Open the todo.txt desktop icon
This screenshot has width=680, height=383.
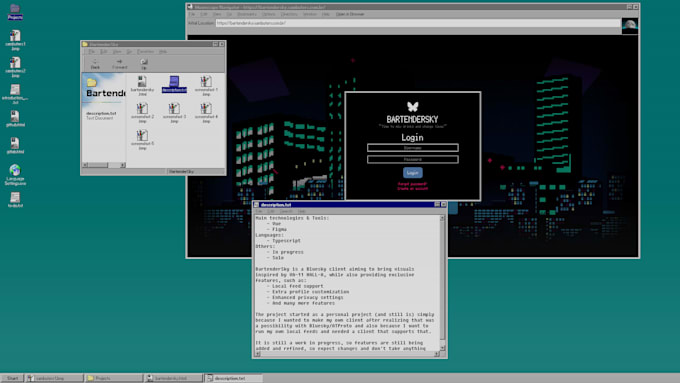click(x=15, y=200)
